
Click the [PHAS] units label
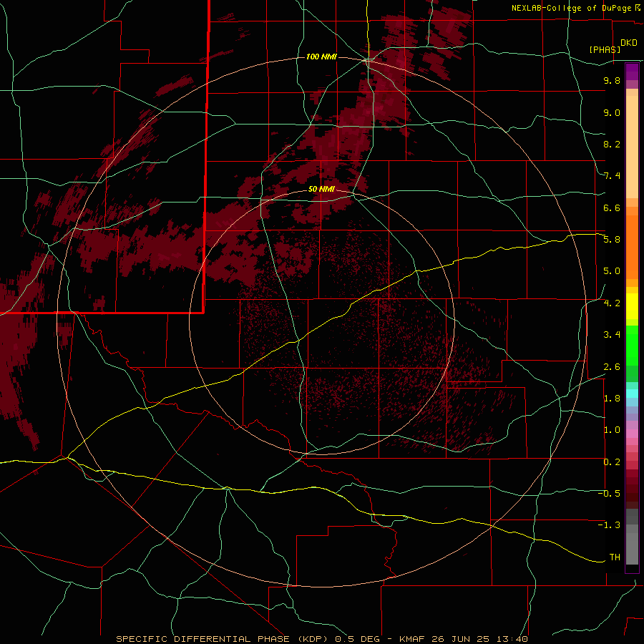coord(605,49)
